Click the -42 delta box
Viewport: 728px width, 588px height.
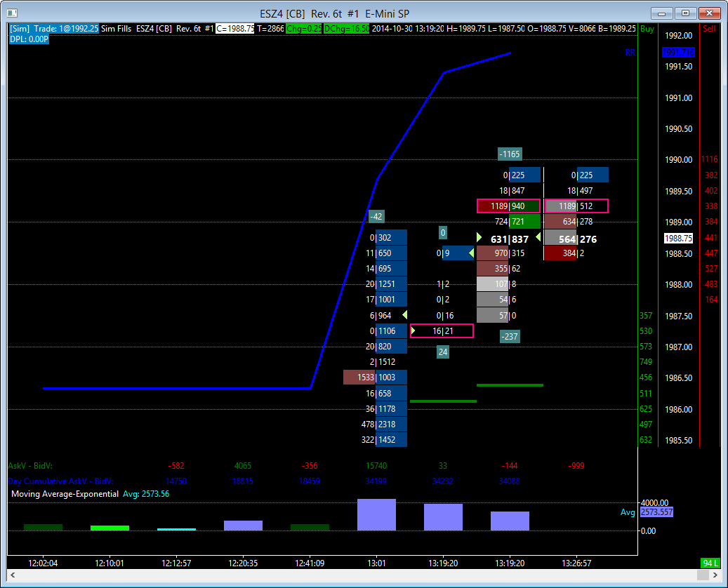click(x=376, y=216)
